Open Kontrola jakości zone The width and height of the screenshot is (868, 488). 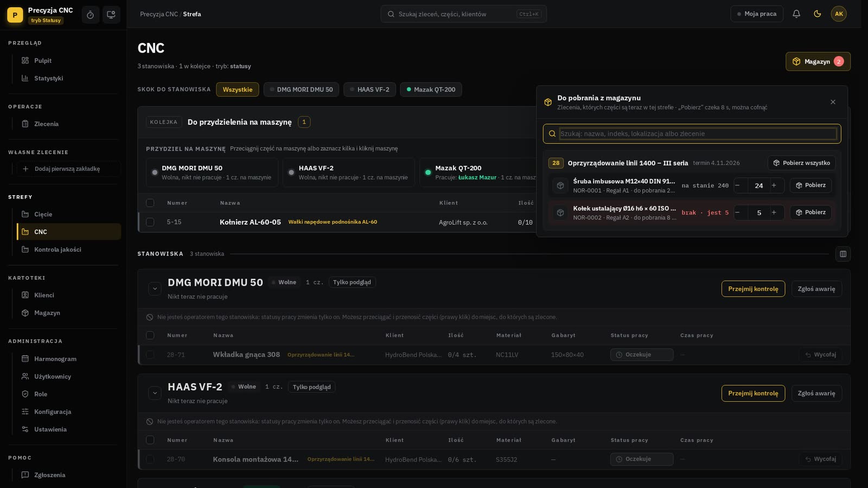pos(69,249)
